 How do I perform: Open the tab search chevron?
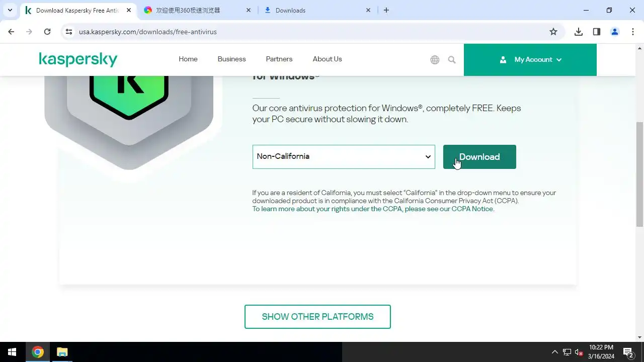(x=10, y=10)
